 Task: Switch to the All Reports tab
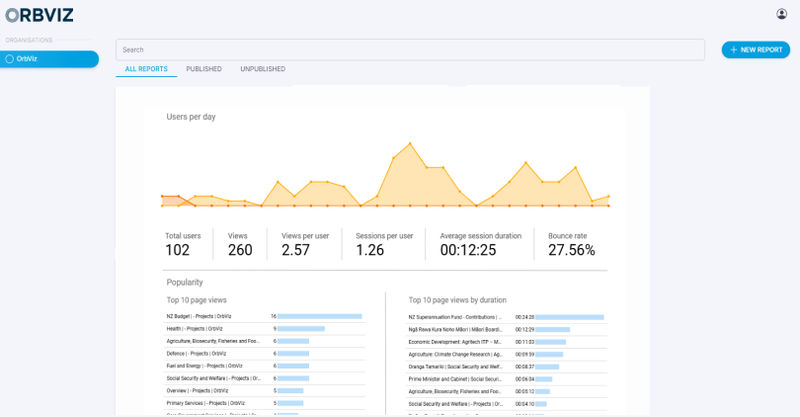pyautogui.click(x=146, y=69)
